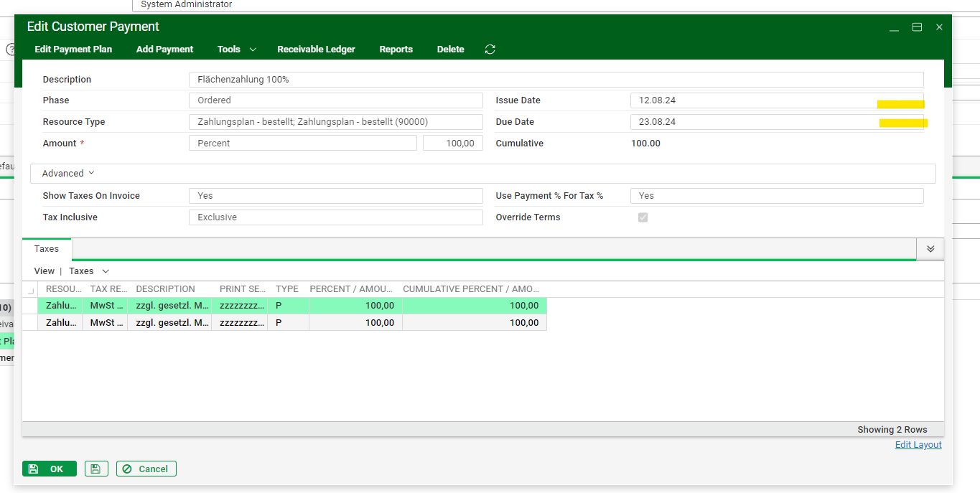Open the Tax Inclusive field showing Exclusive
Viewport: 980px width, 493px height.
336,217
